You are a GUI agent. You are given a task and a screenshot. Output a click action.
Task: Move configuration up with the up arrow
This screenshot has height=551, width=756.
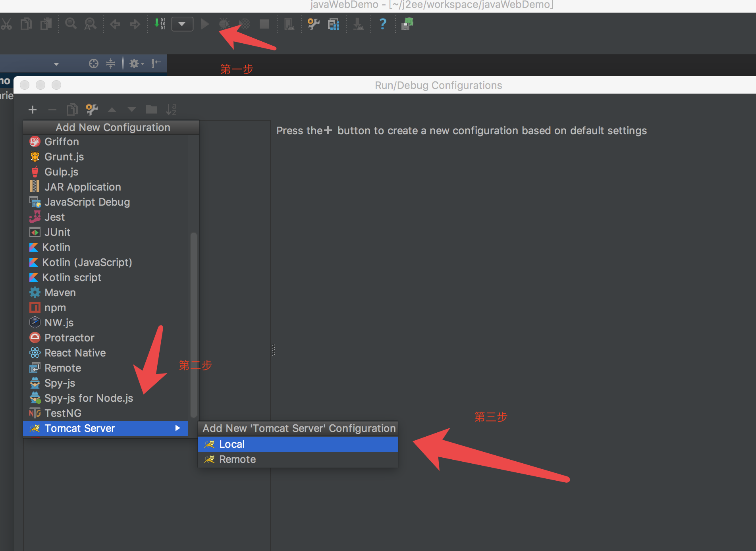point(112,110)
